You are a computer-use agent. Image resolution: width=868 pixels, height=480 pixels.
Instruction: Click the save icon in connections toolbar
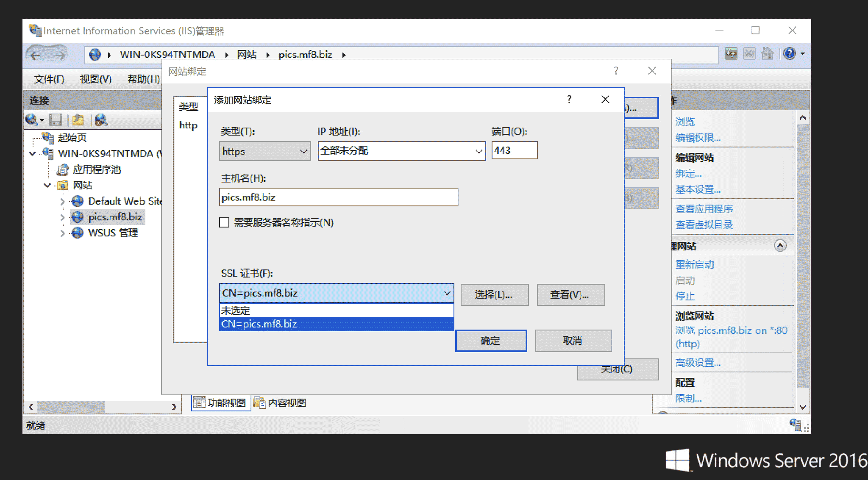[x=56, y=120]
